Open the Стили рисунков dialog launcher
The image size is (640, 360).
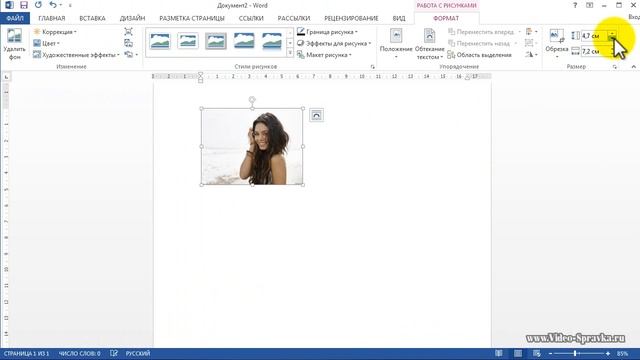point(372,67)
